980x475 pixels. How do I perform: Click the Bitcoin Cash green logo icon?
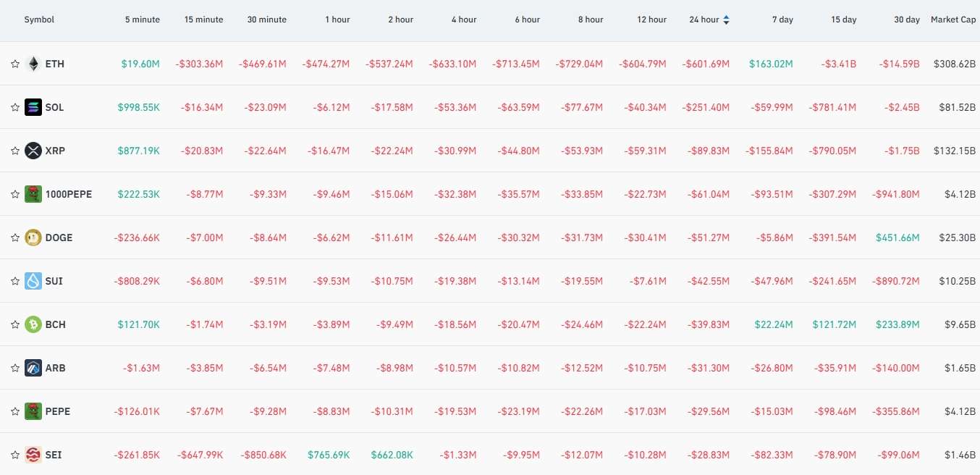pos(33,324)
